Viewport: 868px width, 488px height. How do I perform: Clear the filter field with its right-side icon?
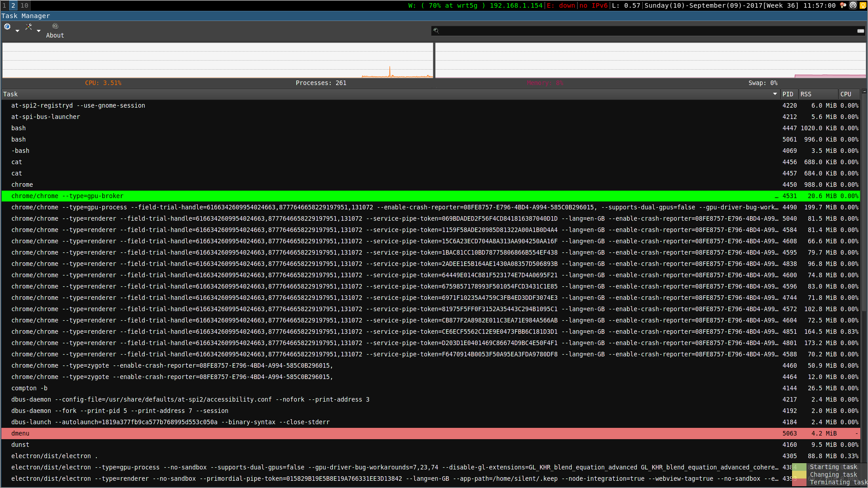pos(860,31)
